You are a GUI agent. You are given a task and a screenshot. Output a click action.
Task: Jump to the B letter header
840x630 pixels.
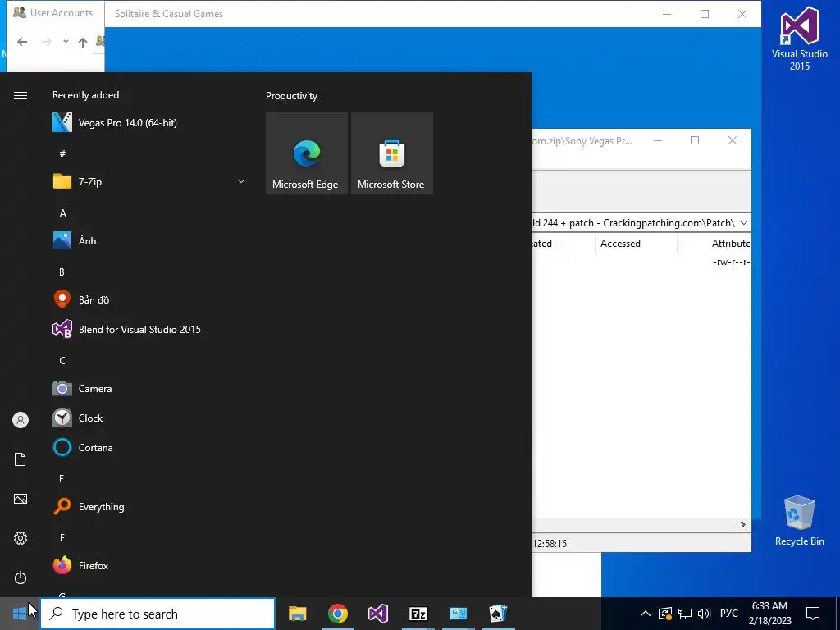coord(62,272)
